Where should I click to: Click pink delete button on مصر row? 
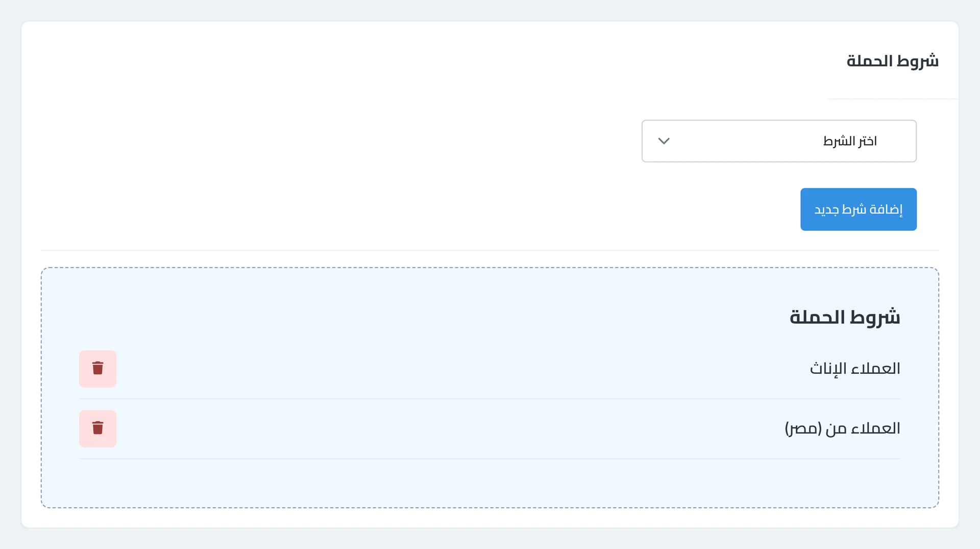point(97,428)
